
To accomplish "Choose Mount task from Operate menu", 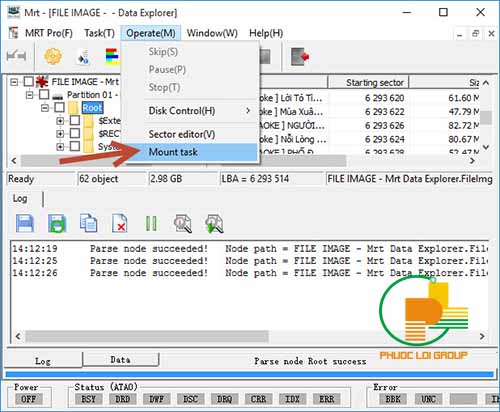I will [x=190, y=152].
